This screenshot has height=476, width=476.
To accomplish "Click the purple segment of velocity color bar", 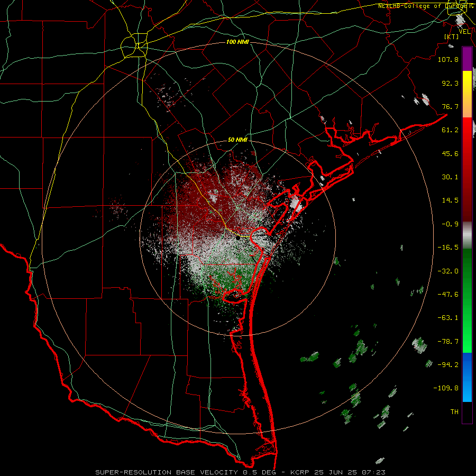I will point(467,59).
